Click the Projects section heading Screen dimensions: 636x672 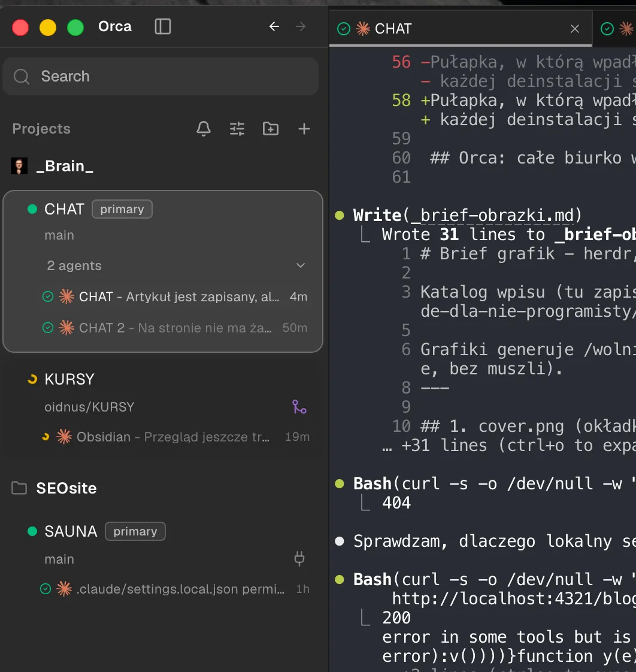point(41,129)
